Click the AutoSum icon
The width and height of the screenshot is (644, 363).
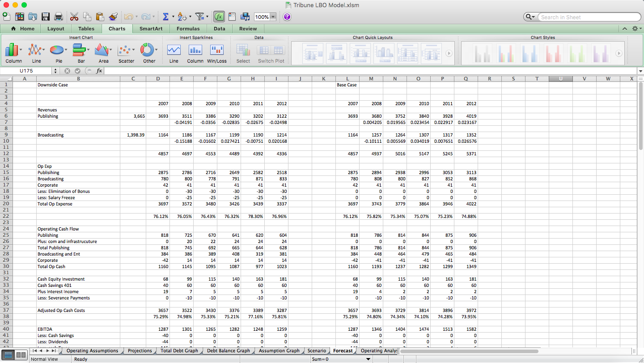(x=166, y=17)
